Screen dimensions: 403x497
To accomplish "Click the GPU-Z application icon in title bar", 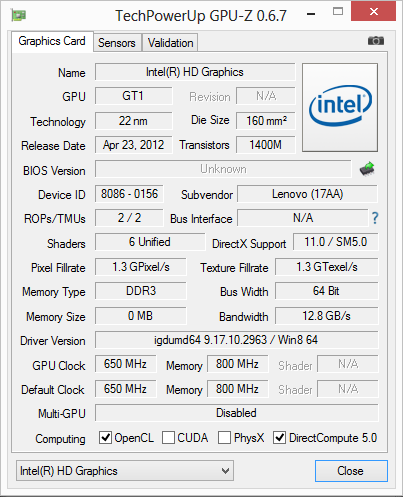I will pyautogui.click(x=19, y=15).
